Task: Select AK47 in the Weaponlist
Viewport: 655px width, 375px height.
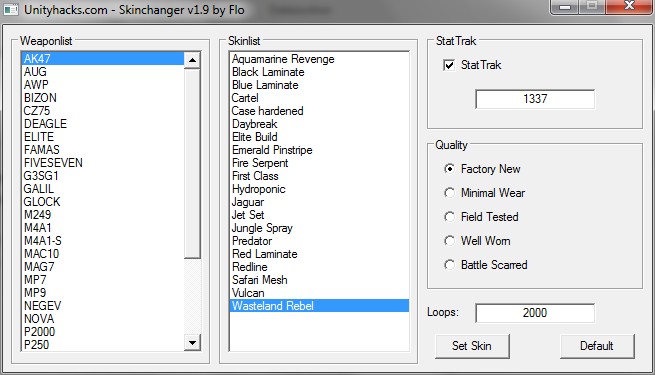Action: 103,58
